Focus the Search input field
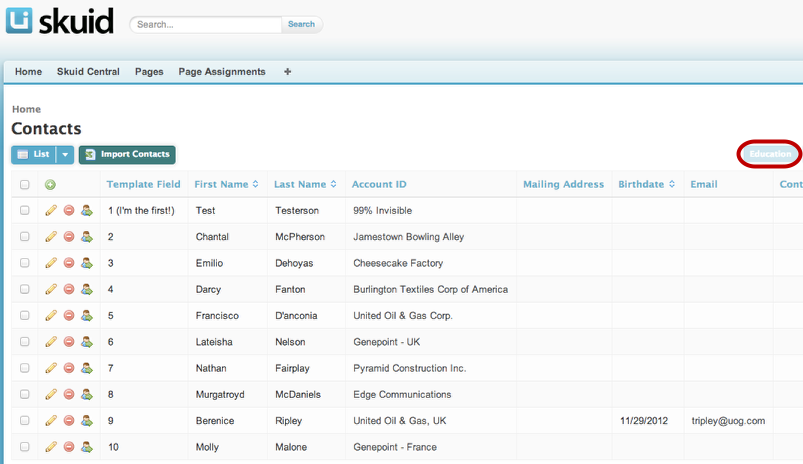Image resolution: width=803 pixels, height=464 pixels. (x=206, y=24)
